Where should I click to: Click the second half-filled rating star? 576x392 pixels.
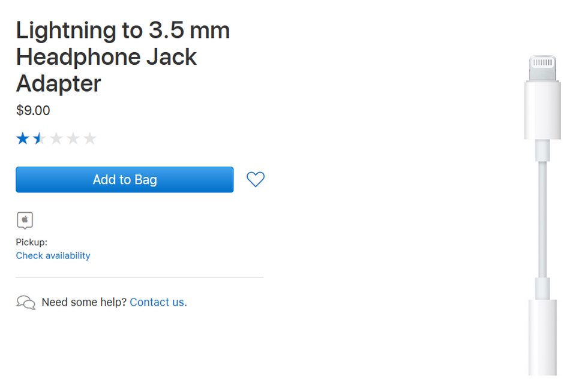click(40, 139)
